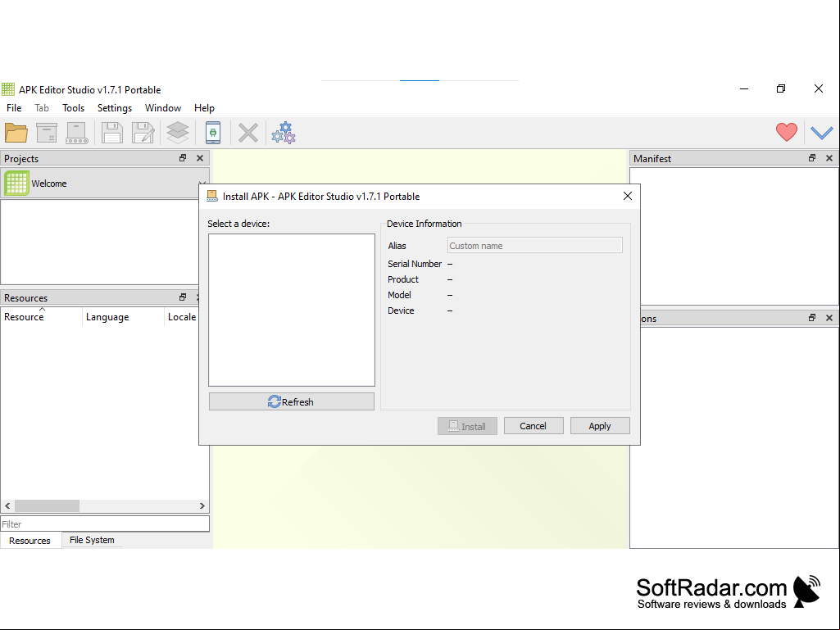Sort by the Resource column header

click(x=42, y=316)
